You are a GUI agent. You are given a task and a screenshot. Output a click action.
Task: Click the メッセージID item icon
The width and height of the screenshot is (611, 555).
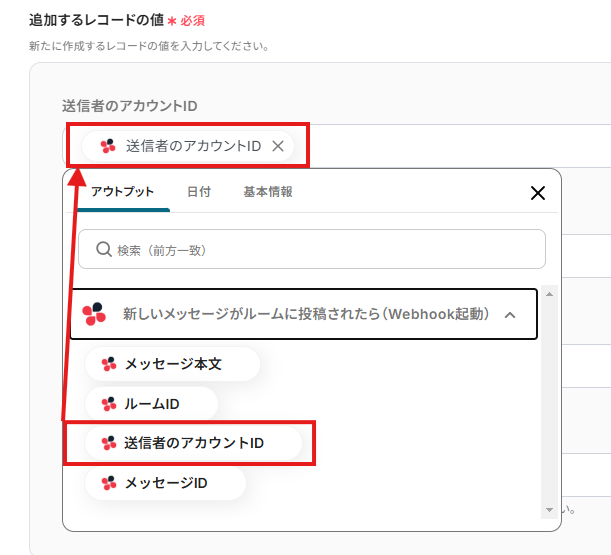pos(109,483)
